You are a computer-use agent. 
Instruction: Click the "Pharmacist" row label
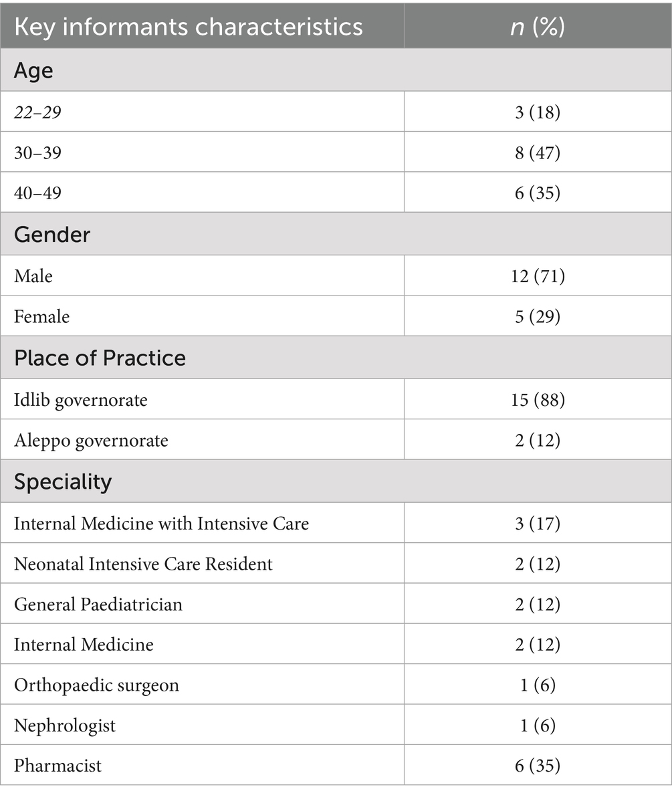pos(58,766)
